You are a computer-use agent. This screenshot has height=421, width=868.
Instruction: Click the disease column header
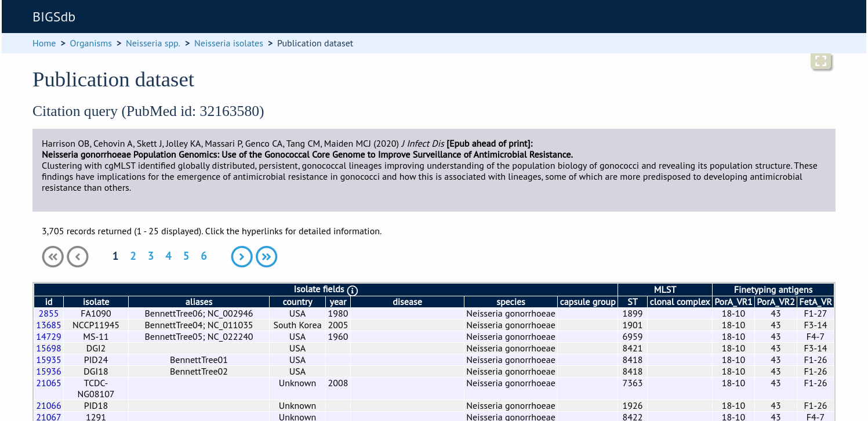click(x=408, y=302)
